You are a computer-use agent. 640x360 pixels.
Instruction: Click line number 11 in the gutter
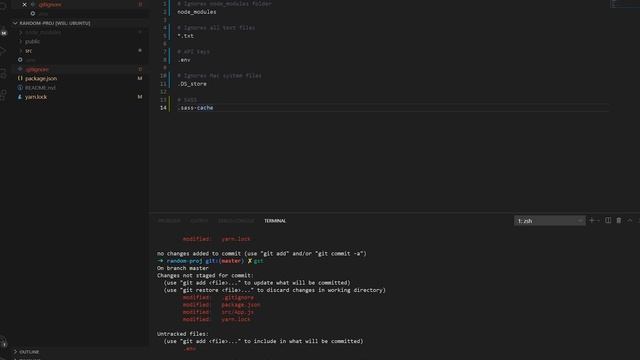click(163, 84)
